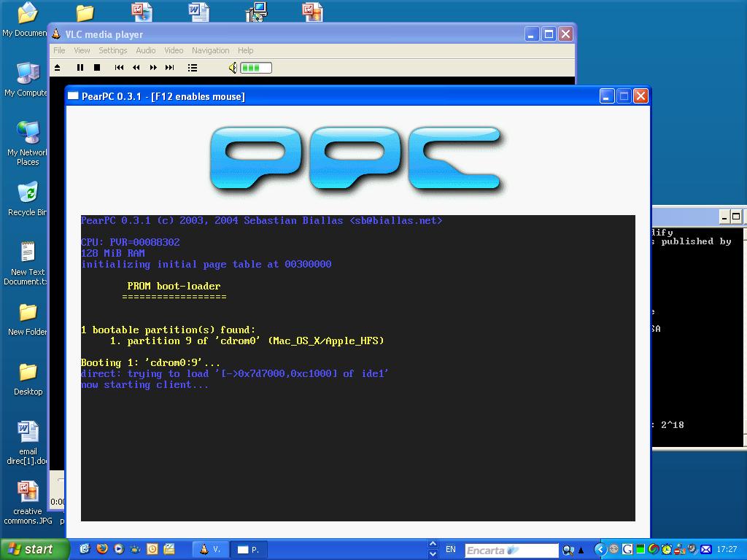
Task: Jump to previous track in VLC
Action: pyautogui.click(x=119, y=68)
